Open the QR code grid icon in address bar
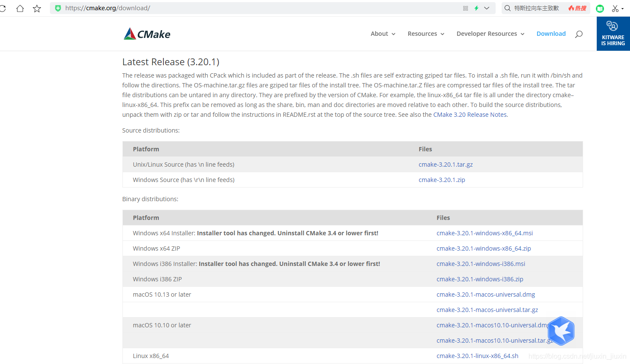630x364 pixels. tap(465, 8)
